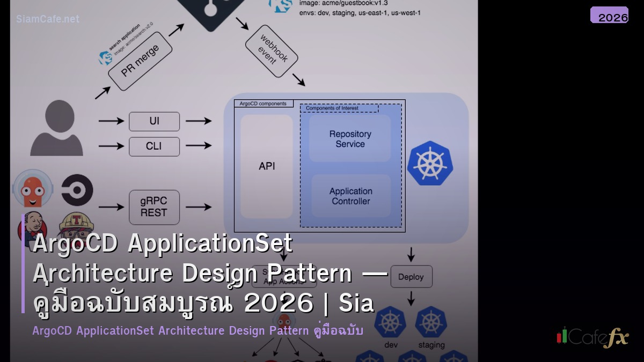
Task: Expand the webhook event node
Action: [x=271, y=50]
